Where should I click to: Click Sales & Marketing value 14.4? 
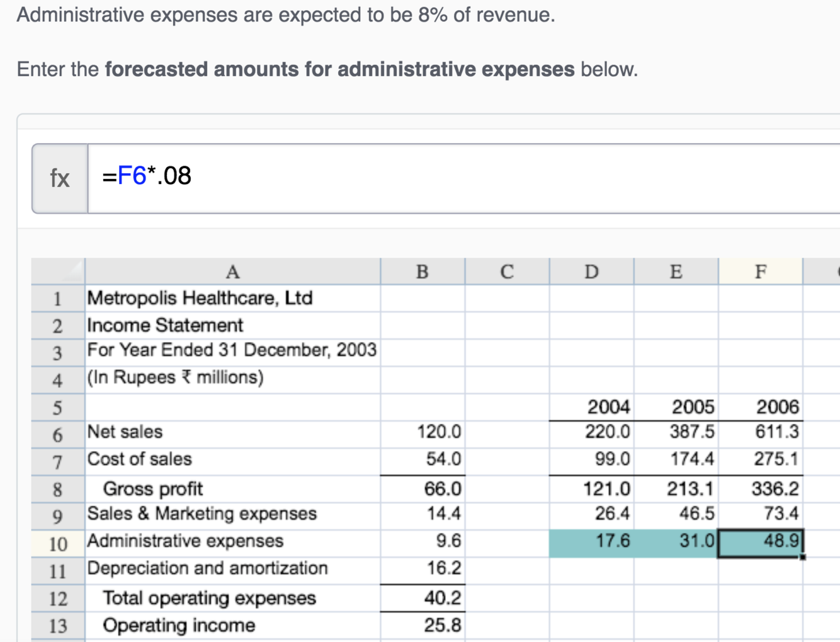[x=423, y=516]
